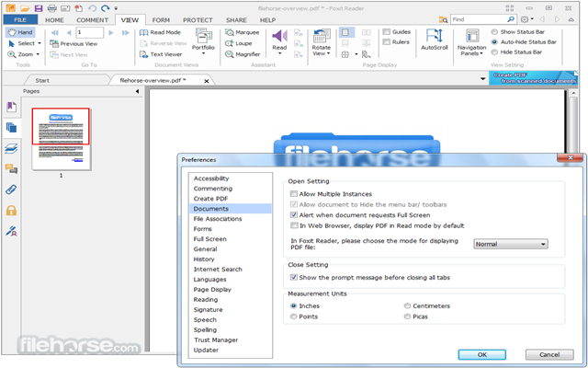Expand the Portfolio dropdown
Viewport: 588px width, 368px height.
point(203,53)
